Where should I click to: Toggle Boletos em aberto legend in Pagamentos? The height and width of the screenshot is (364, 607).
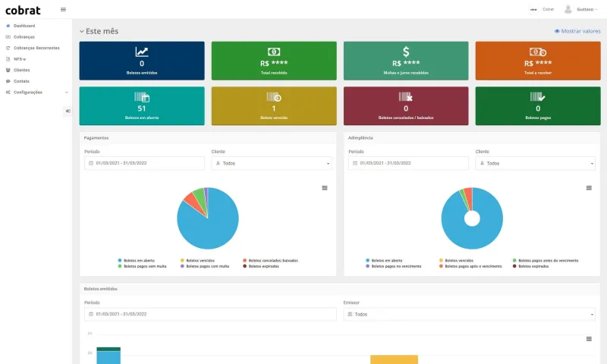pos(137,260)
